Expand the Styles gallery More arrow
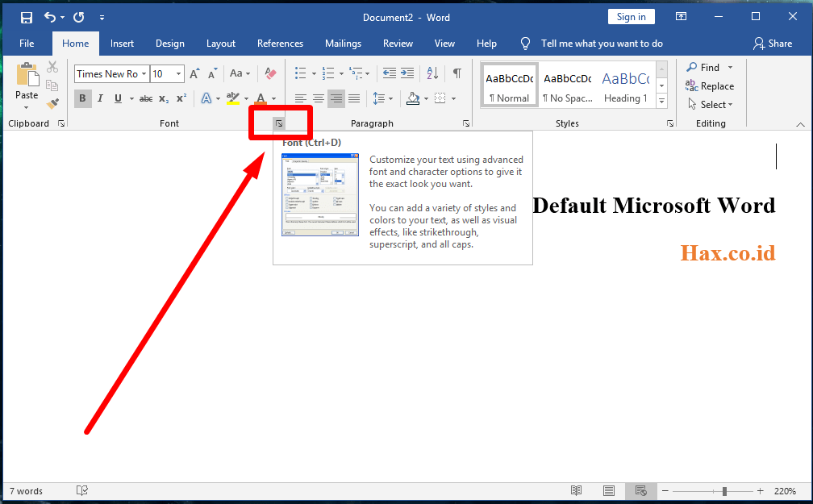The image size is (813, 504). click(x=662, y=101)
